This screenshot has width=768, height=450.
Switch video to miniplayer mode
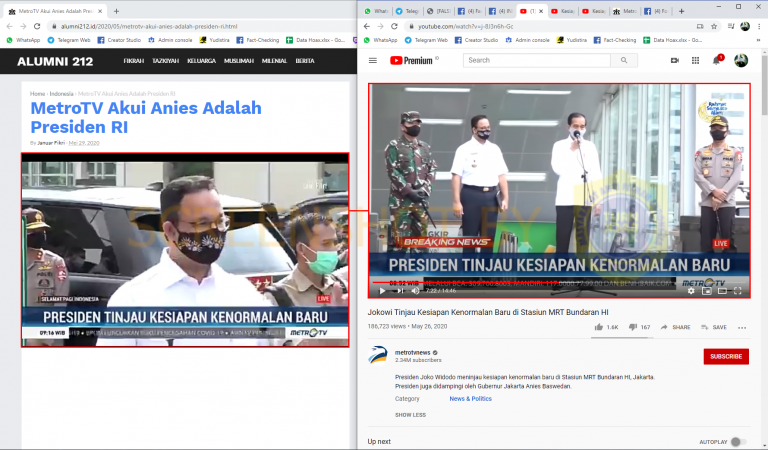pyautogui.click(x=706, y=290)
